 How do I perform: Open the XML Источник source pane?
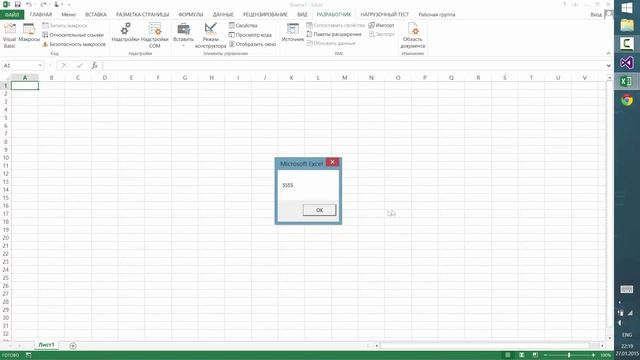[293, 33]
